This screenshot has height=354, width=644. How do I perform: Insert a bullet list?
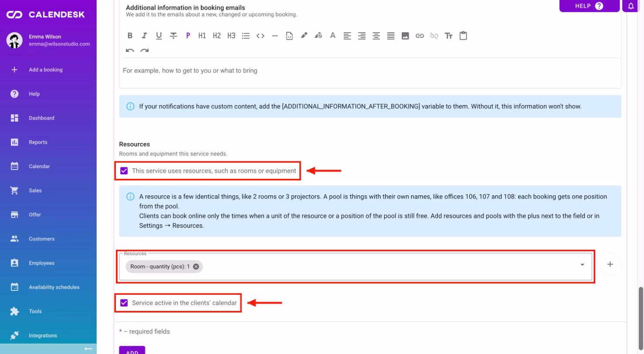(x=246, y=36)
